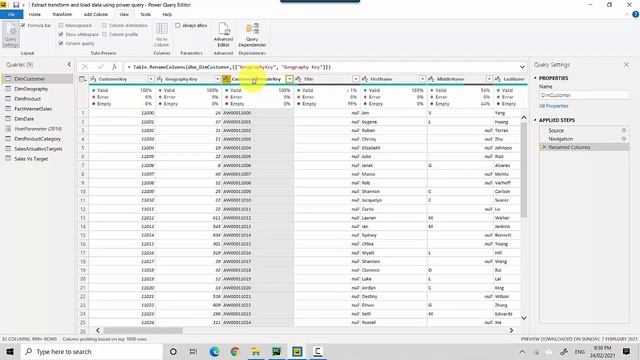Click FirstName column data type icon

click(365, 79)
